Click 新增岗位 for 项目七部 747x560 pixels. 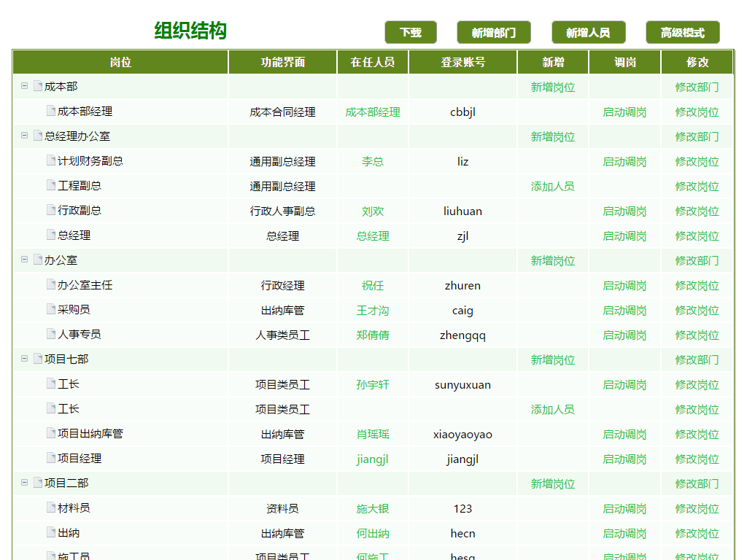553,359
